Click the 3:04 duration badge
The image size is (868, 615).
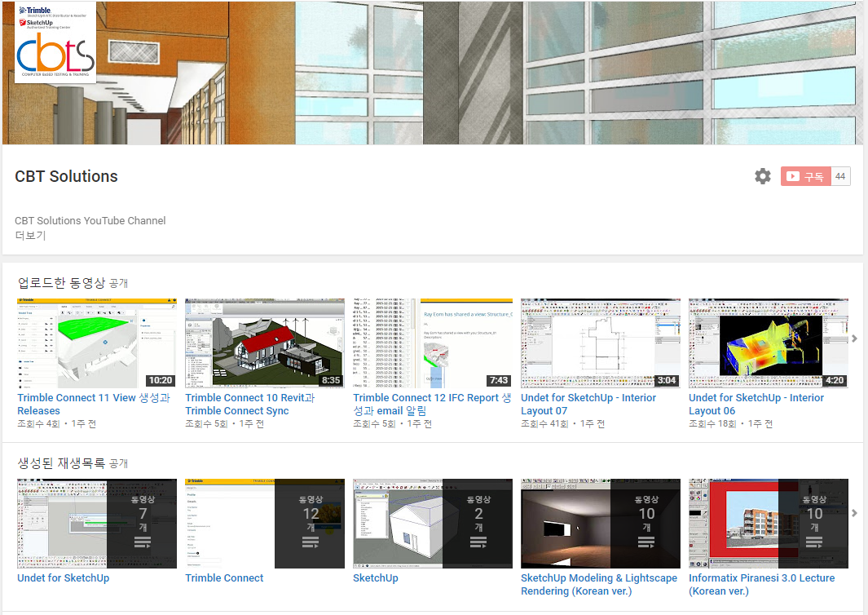667,380
